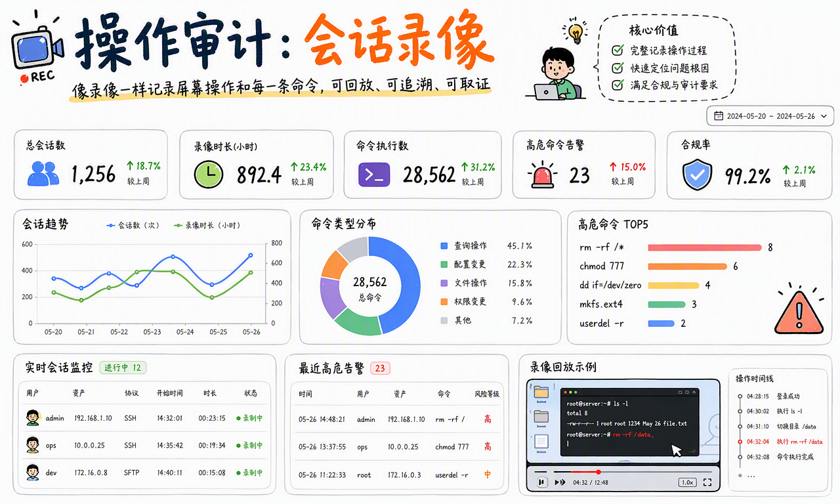Viewport: 840px width, 504px height.
Task: Click the purple terminal icon in 命令执行数 card
Action: click(x=374, y=174)
